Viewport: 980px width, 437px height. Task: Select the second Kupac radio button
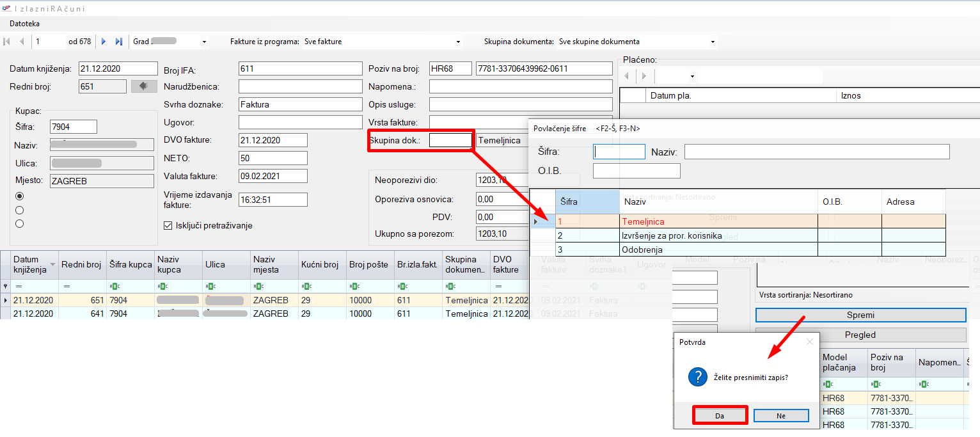(19, 210)
